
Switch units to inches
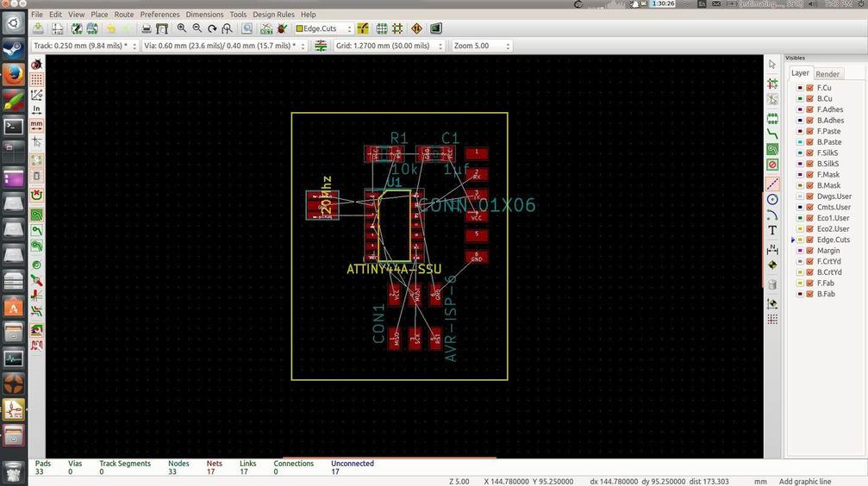point(36,109)
